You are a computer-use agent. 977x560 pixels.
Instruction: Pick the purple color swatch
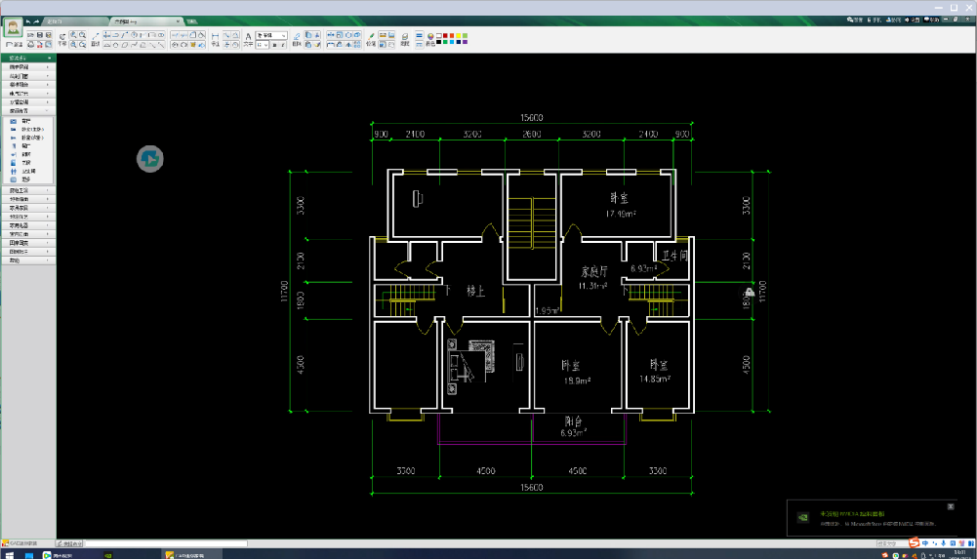tap(465, 42)
